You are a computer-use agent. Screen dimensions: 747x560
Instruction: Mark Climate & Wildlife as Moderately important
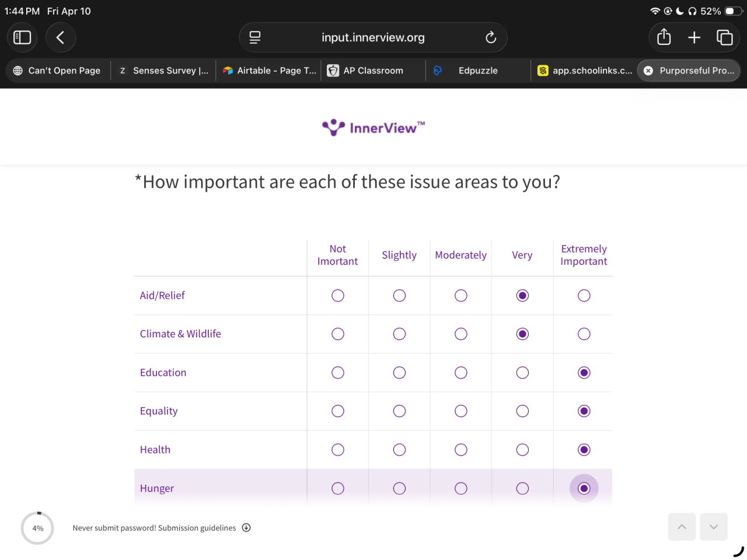coord(461,334)
